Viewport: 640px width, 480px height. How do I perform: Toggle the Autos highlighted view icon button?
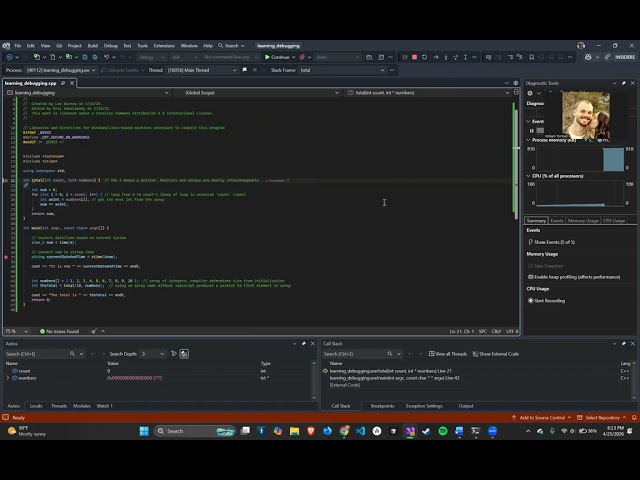(x=184, y=354)
